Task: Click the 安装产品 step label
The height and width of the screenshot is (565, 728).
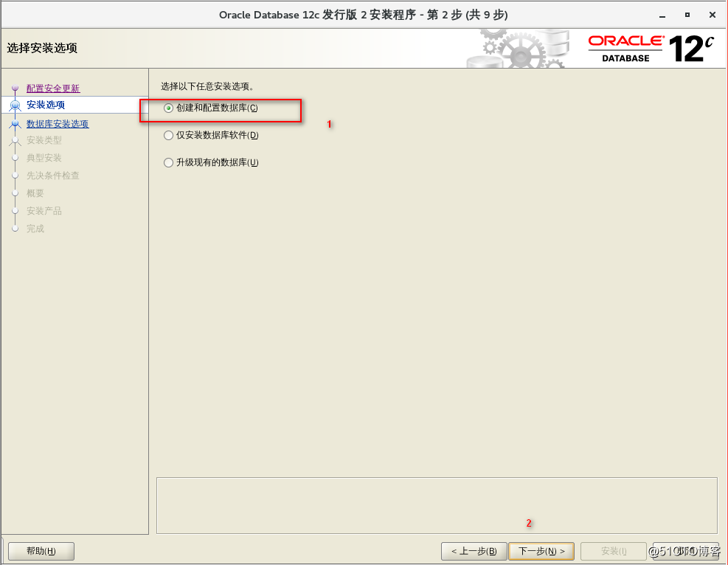Action: [44, 211]
